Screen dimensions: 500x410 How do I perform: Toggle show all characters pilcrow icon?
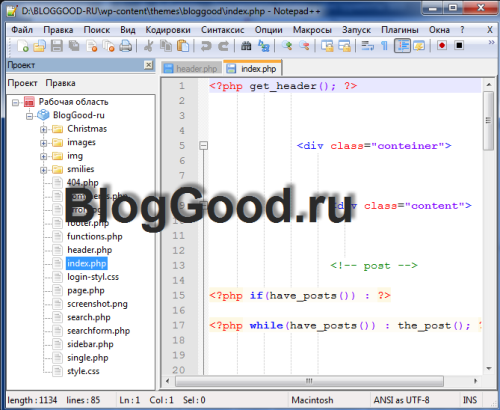point(384,46)
